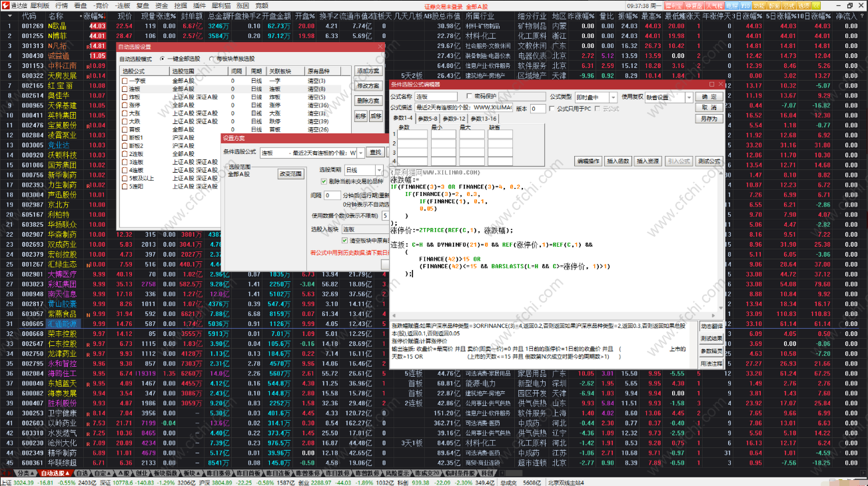This screenshot has width=868, height=486.
Task: Sort by 涨幅% column header
Action: point(95,15)
